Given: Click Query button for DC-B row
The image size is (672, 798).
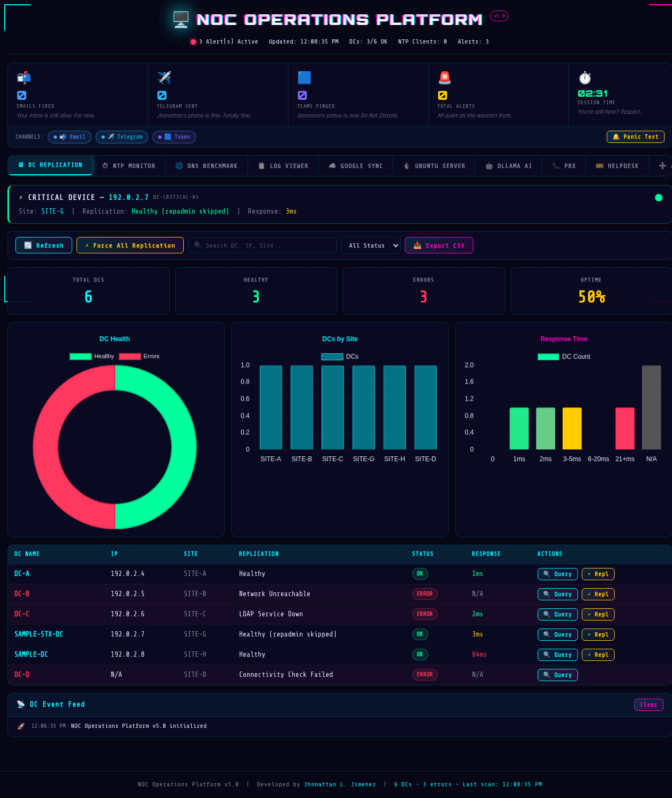Looking at the screenshot, I should tap(557, 594).
